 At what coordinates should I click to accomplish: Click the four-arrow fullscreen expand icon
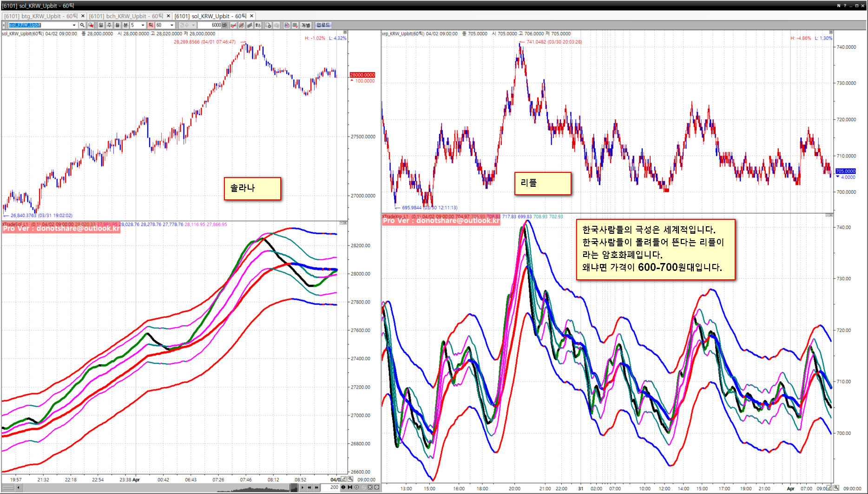click(x=370, y=487)
